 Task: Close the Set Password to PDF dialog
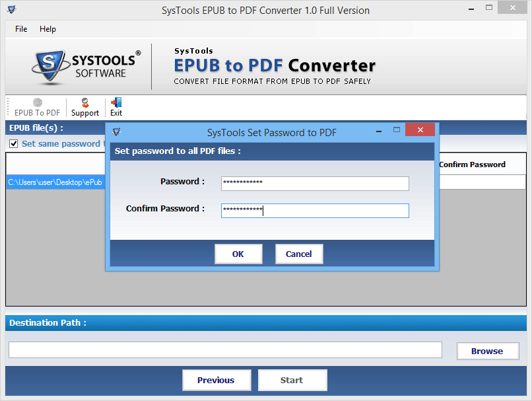pos(420,129)
